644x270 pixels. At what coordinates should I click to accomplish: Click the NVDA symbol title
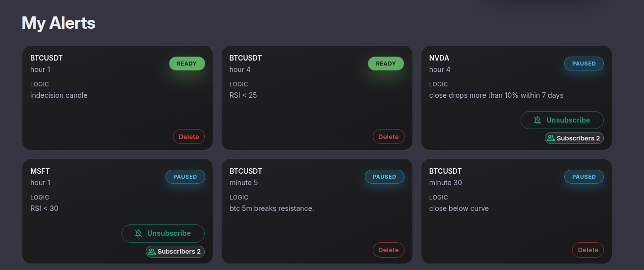tap(439, 58)
